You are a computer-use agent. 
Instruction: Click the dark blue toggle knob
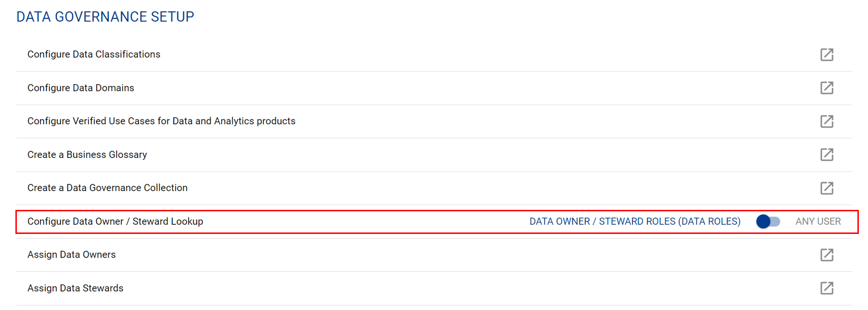tap(763, 221)
